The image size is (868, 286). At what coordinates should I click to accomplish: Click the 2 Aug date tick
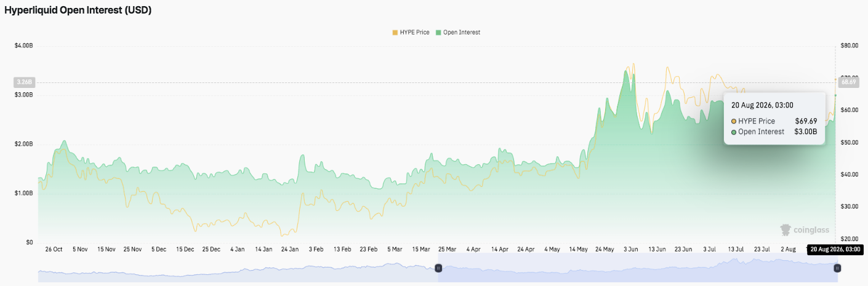[789, 249]
